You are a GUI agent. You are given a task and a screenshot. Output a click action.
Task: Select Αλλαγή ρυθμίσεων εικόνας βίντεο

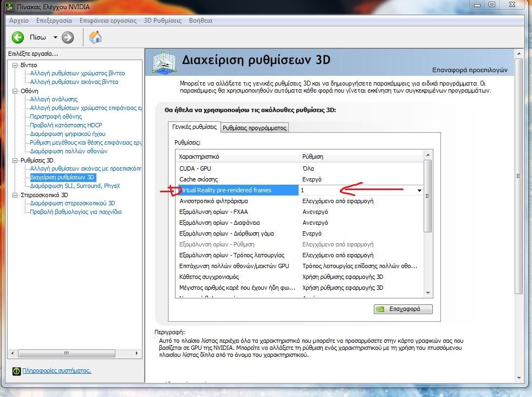click(x=74, y=82)
